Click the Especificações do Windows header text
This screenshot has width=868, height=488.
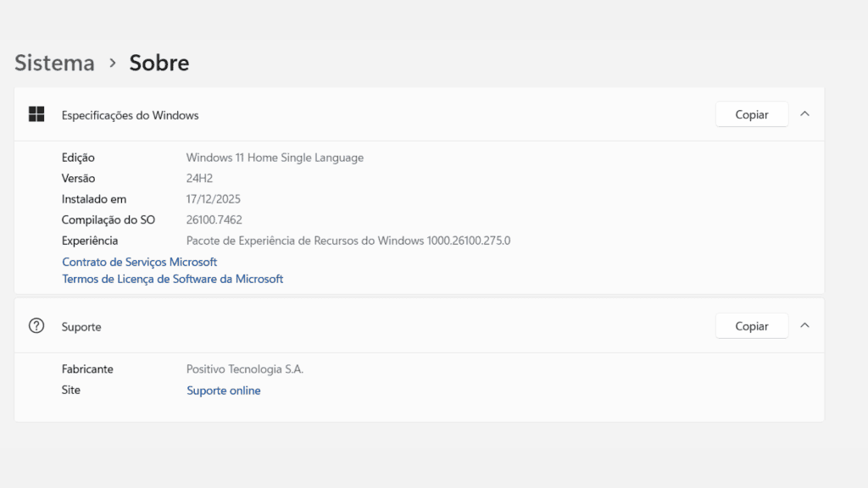130,115
